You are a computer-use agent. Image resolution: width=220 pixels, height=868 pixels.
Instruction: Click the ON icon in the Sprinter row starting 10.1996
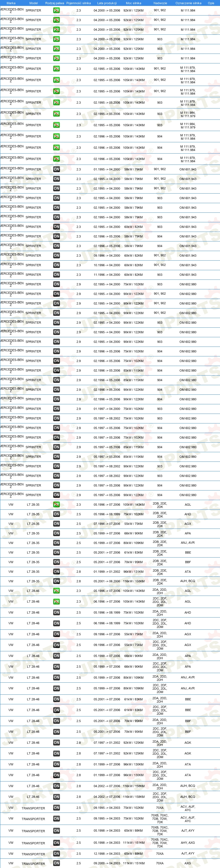(x=57, y=265)
